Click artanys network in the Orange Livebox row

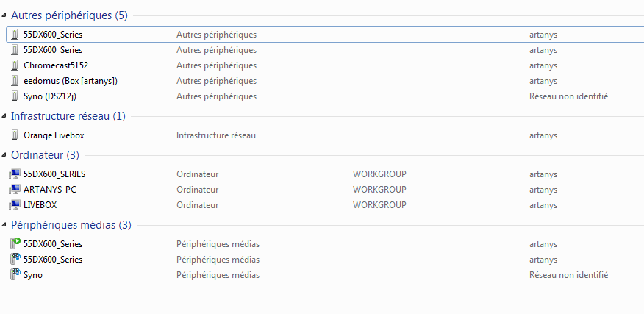(543, 135)
